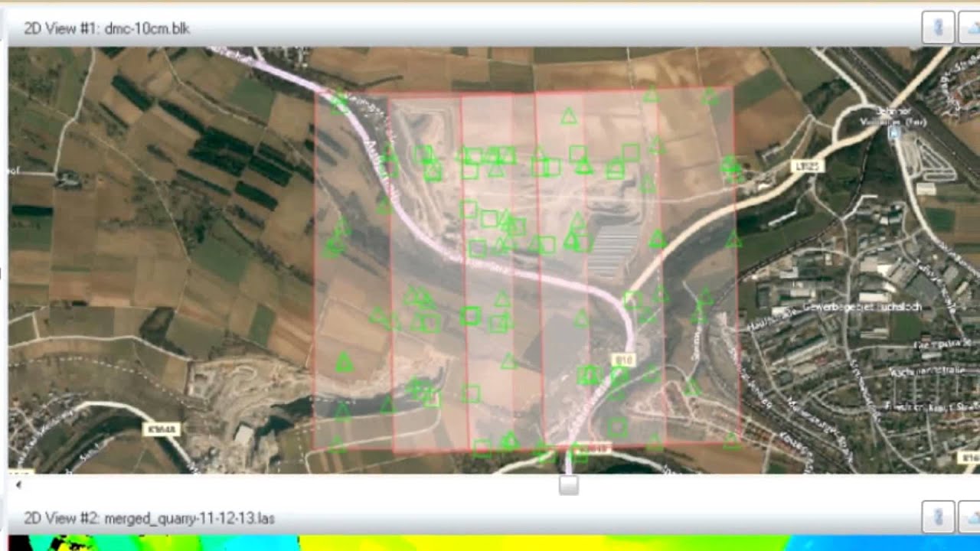Click the left scroll arrow below the map
Viewport: 980px width, 551px height.
18,484
